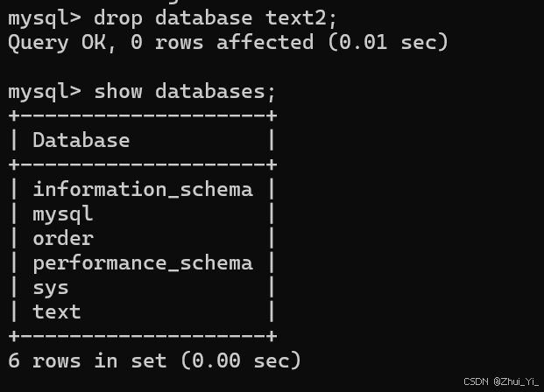The width and height of the screenshot is (544, 392).
Task: Select the 'information_schema' row
Action: point(143,190)
